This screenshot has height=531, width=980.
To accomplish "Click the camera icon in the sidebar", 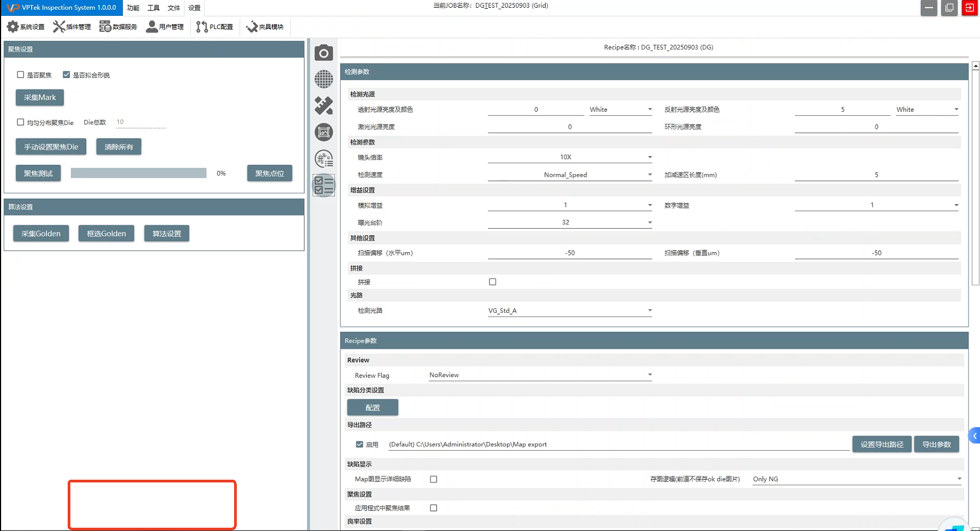I will tap(324, 53).
